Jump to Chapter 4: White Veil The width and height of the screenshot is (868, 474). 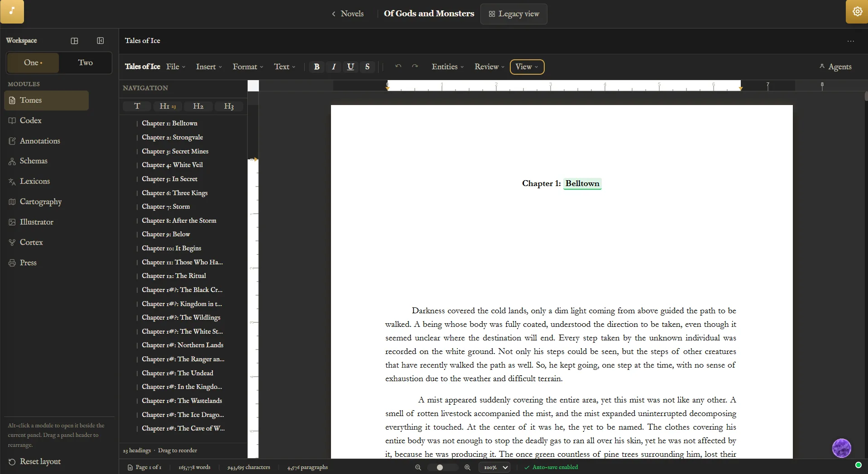point(172,165)
